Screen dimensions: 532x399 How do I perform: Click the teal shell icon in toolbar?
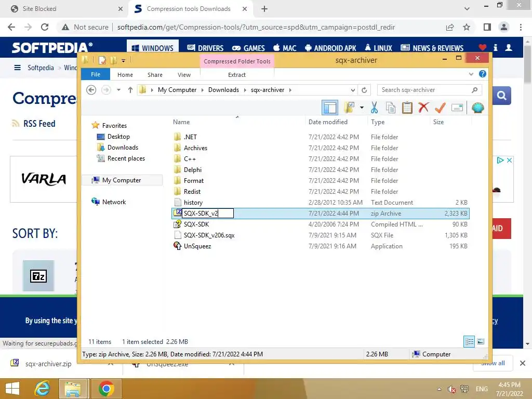[478, 108]
